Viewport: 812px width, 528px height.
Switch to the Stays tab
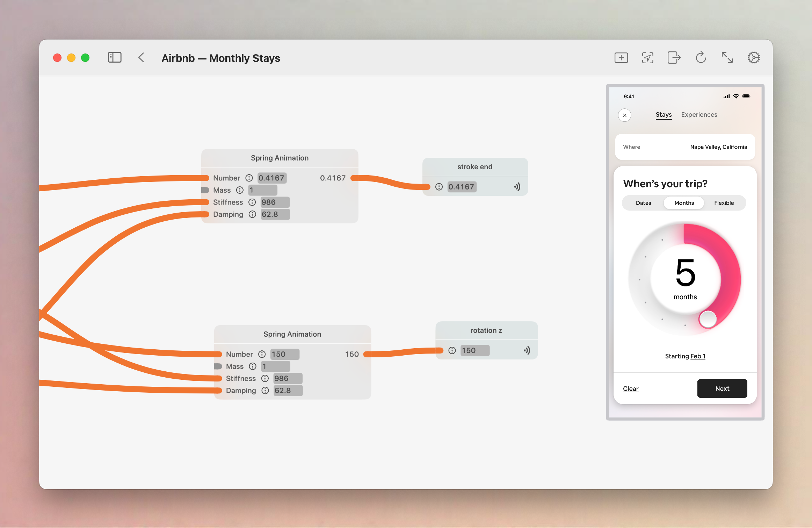click(664, 115)
